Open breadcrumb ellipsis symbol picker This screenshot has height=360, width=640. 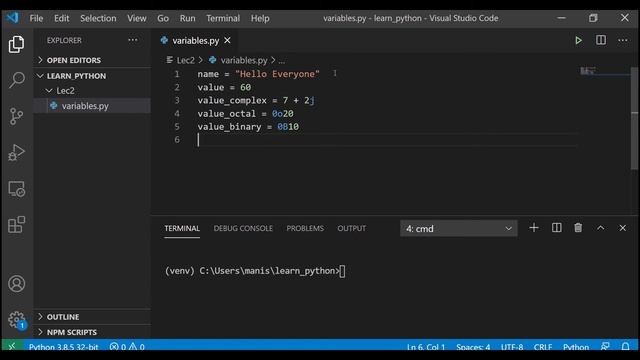pyautogui.click(x=282, y=60)
